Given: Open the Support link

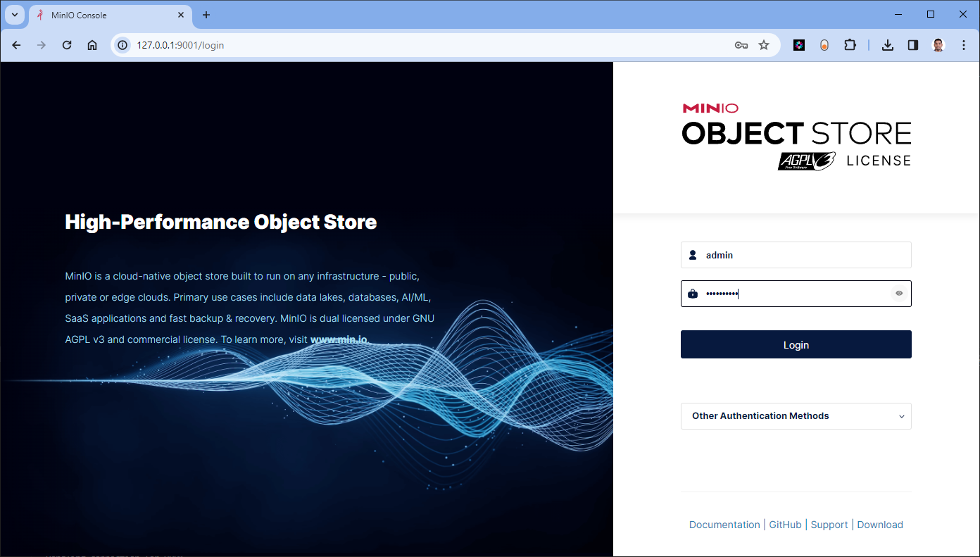Looking at the screenshot, I should click(x=829, y=525).
